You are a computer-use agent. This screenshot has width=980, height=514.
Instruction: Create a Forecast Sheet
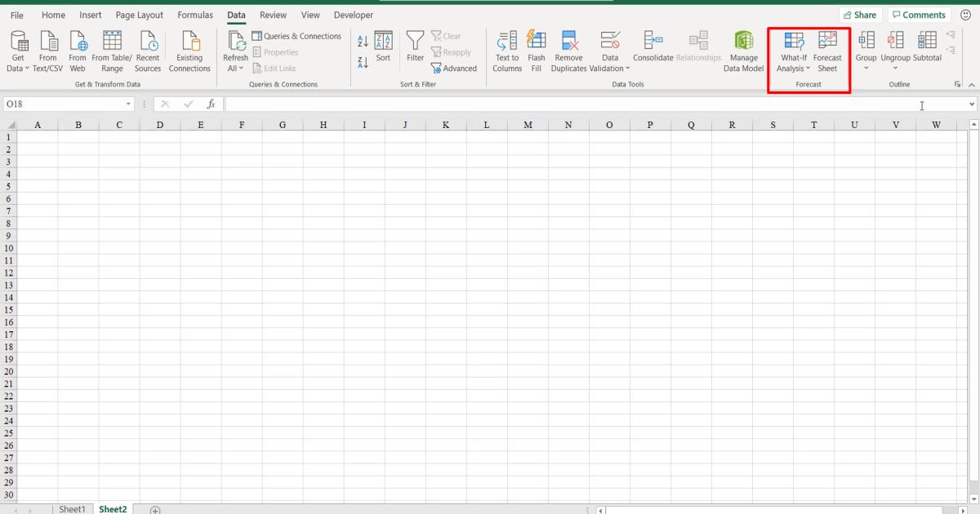[x=827, y=51]
